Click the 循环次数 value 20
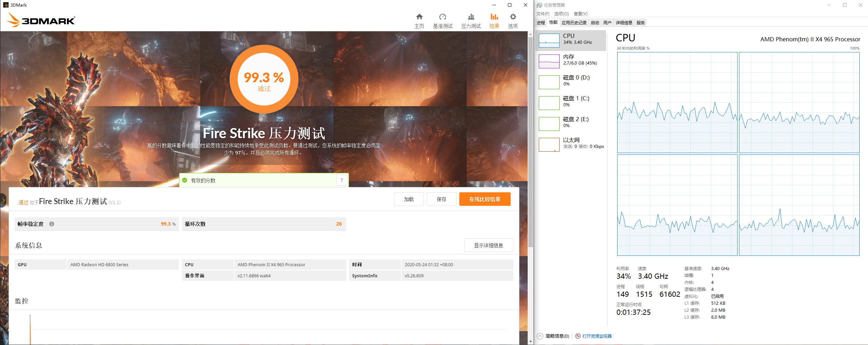868x345 pixels. click(x=339, y=224)
